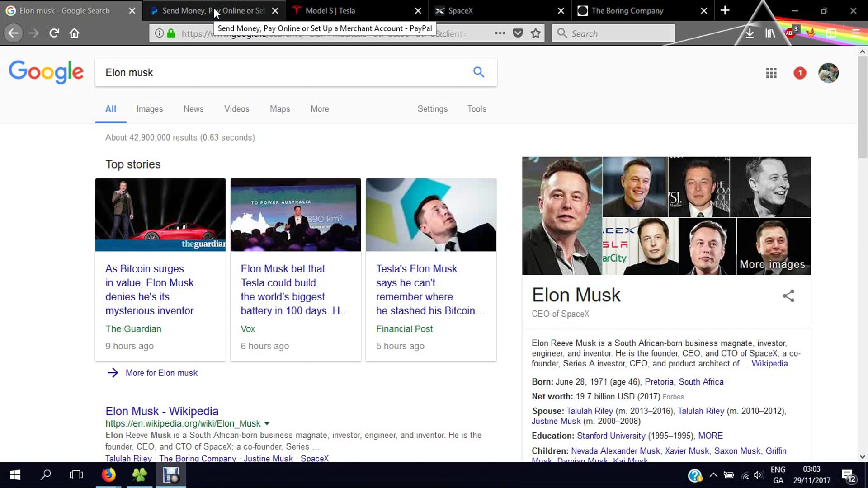Expand MORE education details
Viewport: 868px width, 488px height.
pyautogui.click(x=710, y=436)
